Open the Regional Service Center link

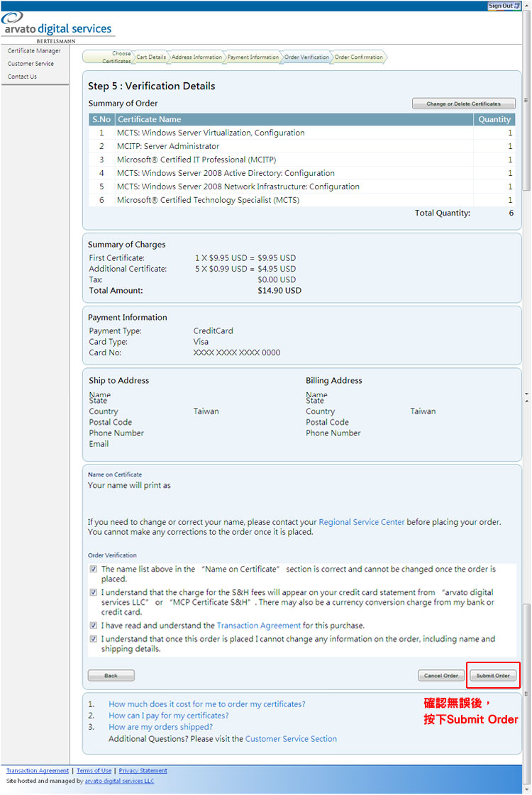point(362,522)
